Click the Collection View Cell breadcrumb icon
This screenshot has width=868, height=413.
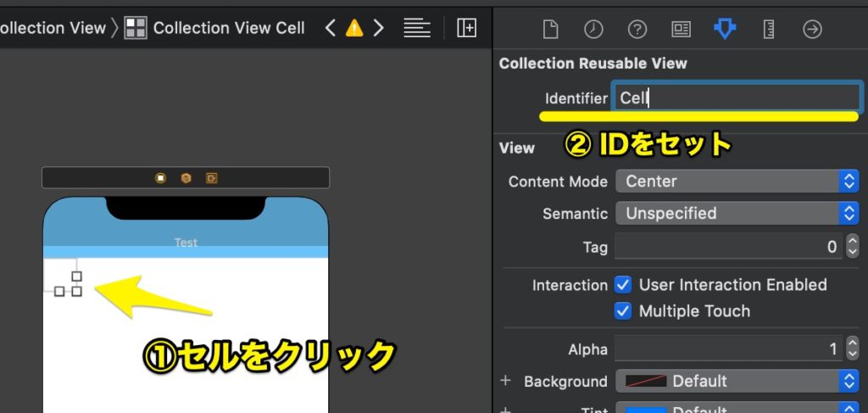click(136, 28)
